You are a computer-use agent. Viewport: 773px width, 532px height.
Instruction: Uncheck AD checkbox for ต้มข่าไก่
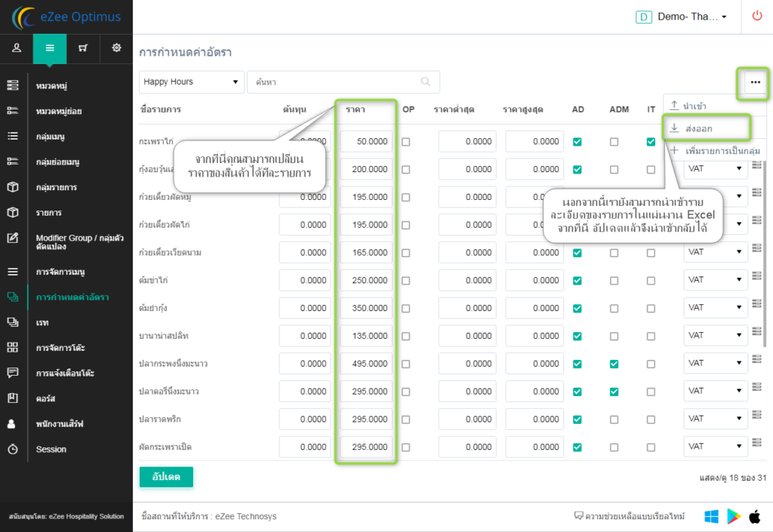pos(577,281)
